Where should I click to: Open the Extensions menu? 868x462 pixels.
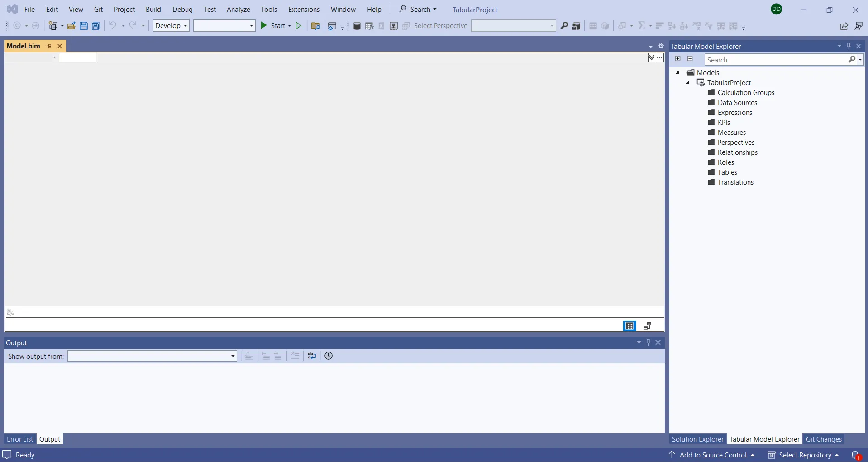(304, 10)
